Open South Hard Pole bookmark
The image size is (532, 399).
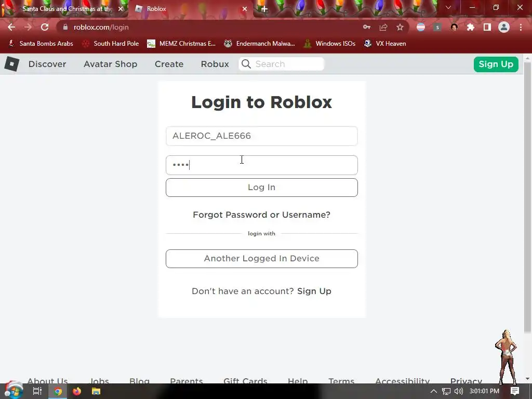coord(111,44)
